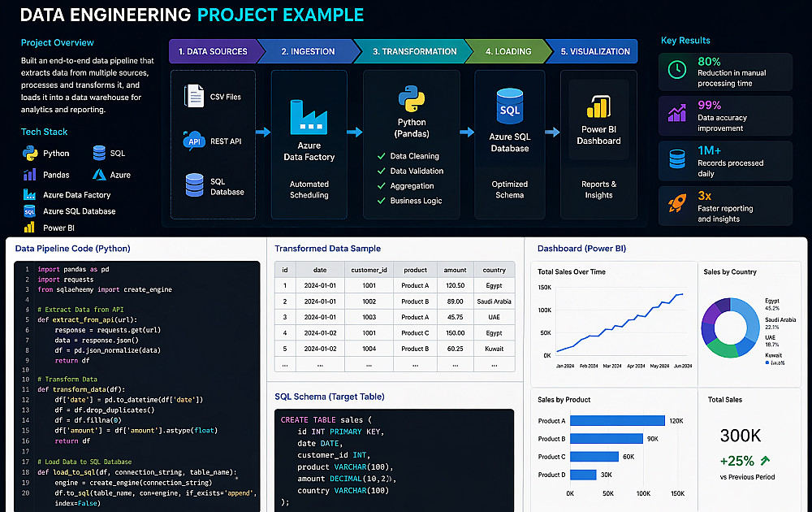Click the Tech Stack heading
812x512 pixels.
pyautogui.click(x=44, y=132)
